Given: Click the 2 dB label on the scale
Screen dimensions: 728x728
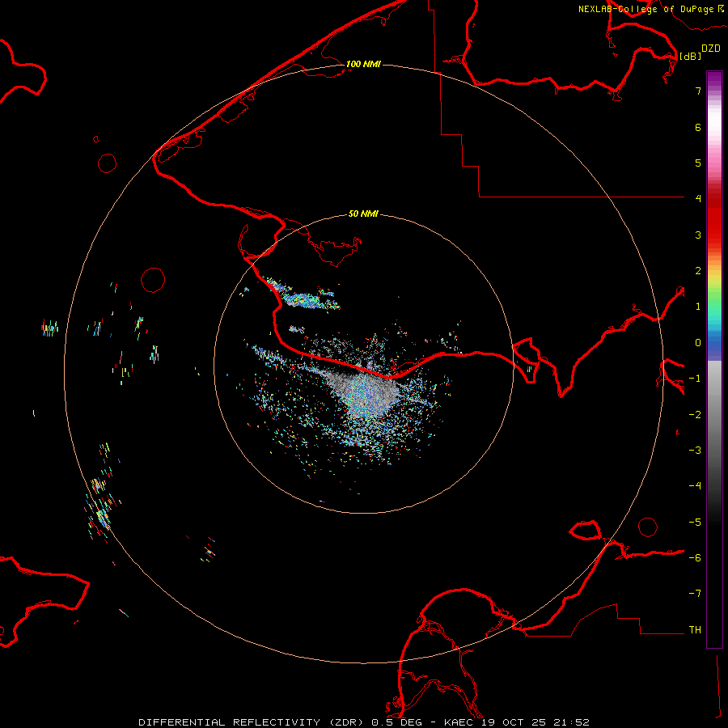Looking at the screenshot, I should point(698,271).
